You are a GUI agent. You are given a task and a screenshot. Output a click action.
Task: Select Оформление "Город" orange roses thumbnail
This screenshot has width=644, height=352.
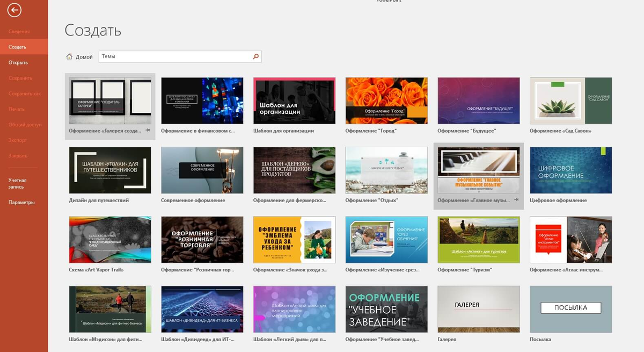(386, 100)
